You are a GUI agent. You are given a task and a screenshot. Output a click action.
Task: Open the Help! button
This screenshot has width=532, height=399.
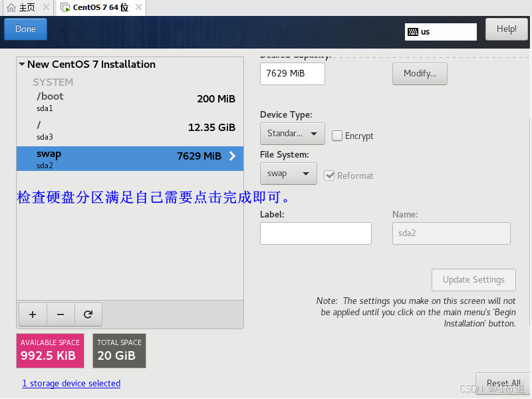tap(506, 29)
